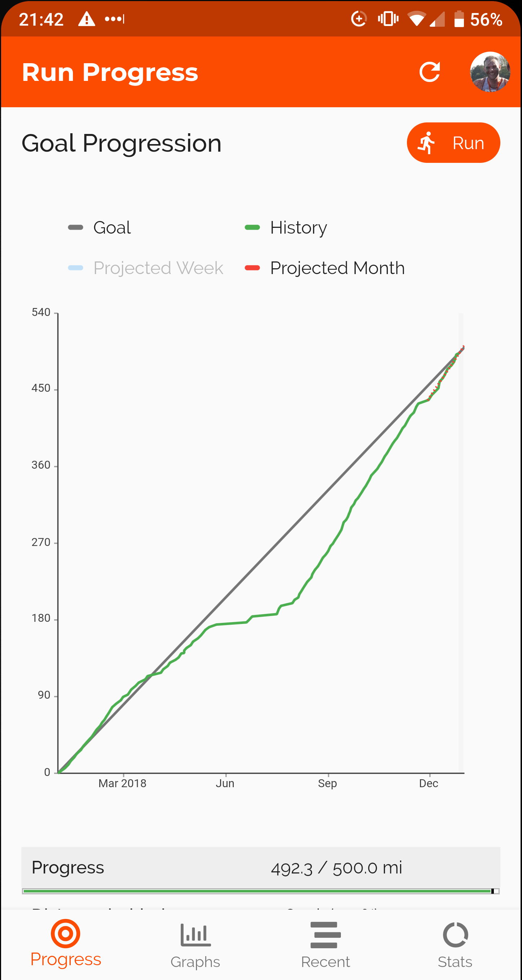The image size is (522, 980).
Task: Tap the battery icon in status bar
Action: click(x=459, y=19)
